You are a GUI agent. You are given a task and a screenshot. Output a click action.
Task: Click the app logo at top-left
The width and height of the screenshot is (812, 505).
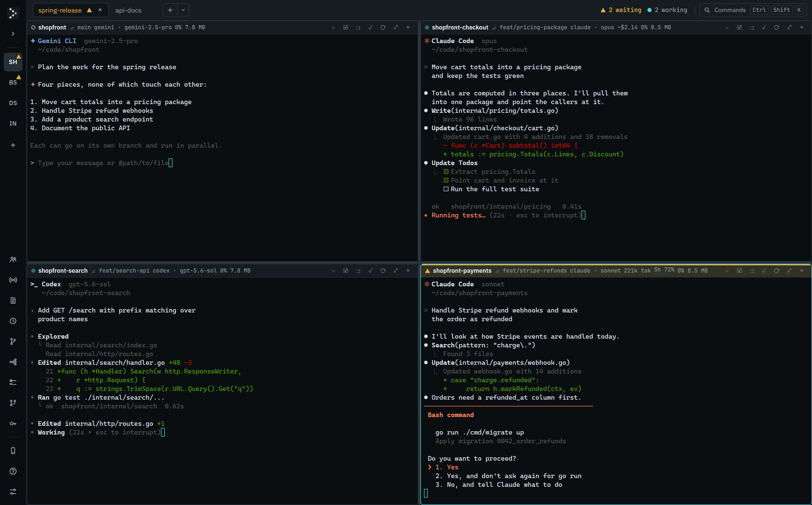point(13,13)
